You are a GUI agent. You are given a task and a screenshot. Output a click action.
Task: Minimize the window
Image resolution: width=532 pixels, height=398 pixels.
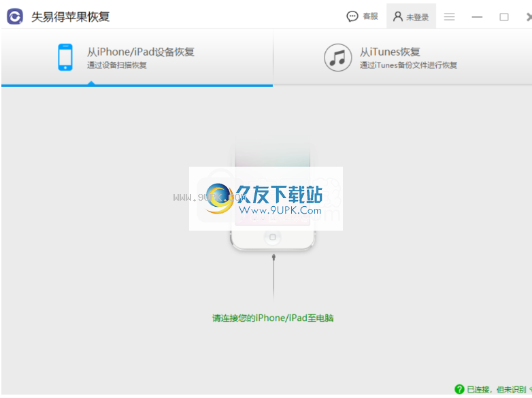pyautogui.click(x=477, y=16)
